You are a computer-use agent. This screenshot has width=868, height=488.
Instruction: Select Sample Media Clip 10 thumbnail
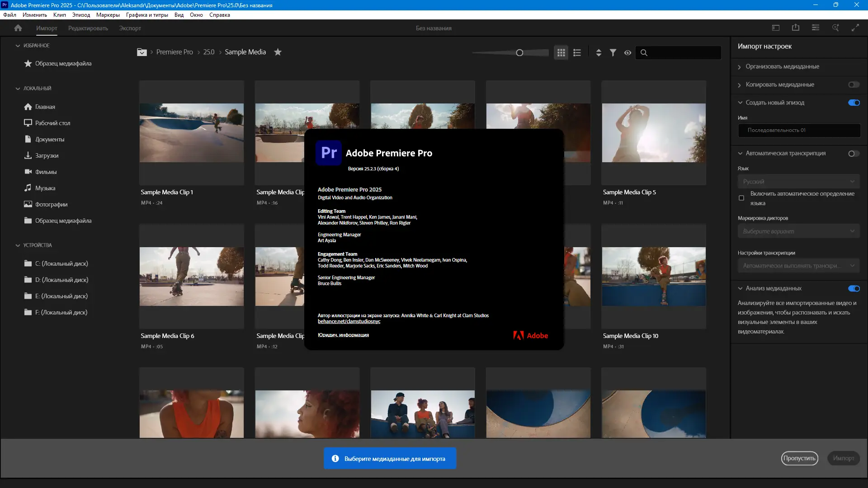pyautogui.click(x=654, y=277)
